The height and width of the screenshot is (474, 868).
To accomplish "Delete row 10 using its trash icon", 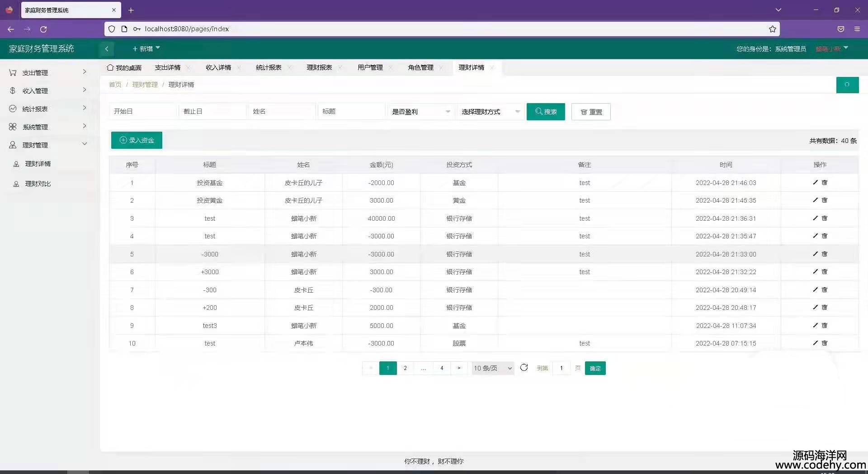I will pyautogui.click(x=824, y=343).
